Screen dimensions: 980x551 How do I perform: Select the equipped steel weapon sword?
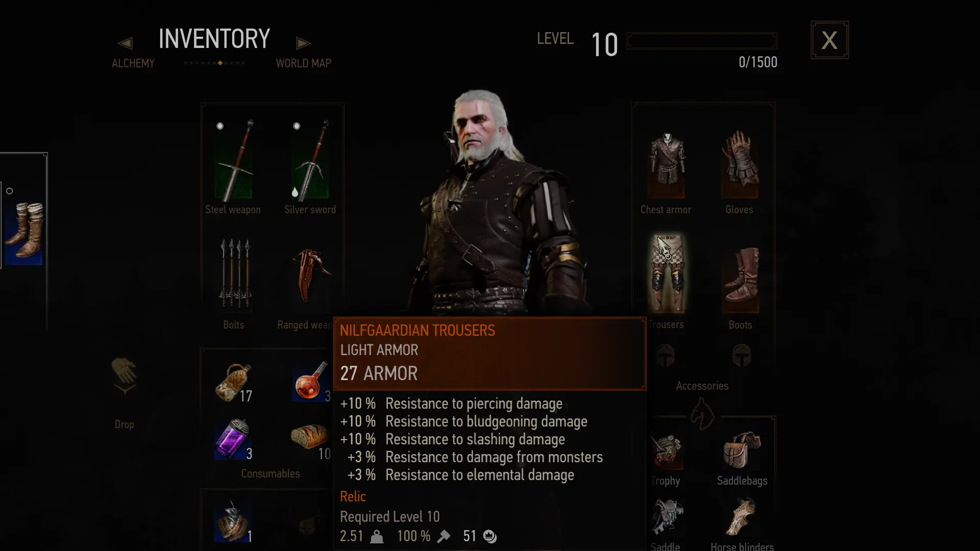[234, 160]
